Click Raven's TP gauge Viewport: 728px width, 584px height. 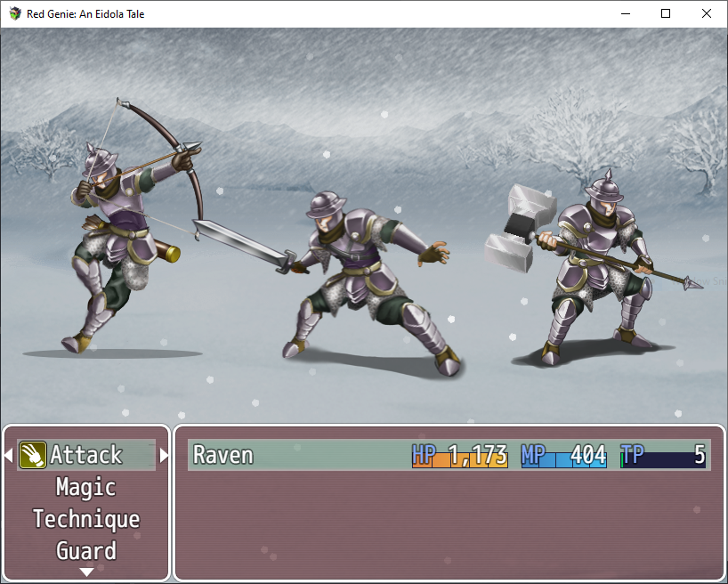(663, 455)
